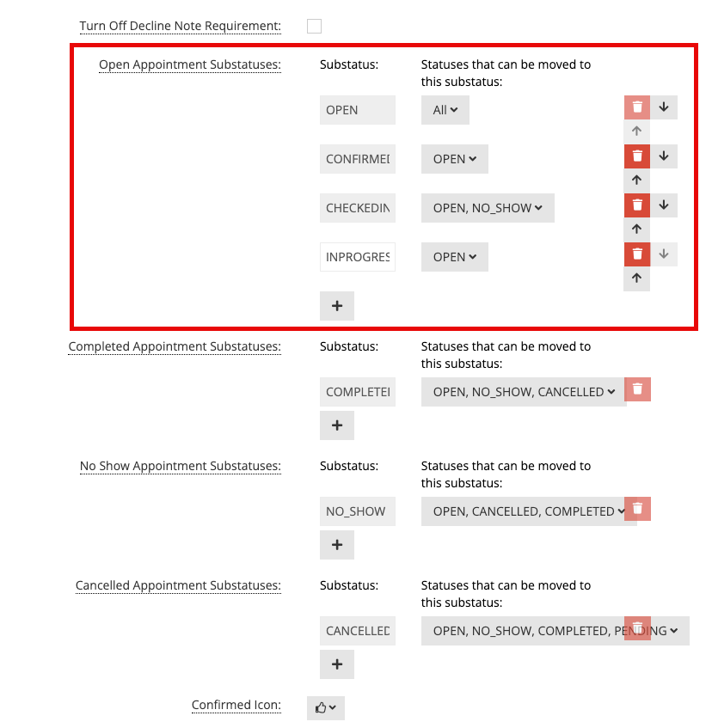The width and height of the screenshot is (712, 728).
Task: Delete the CONFIRMED substatus row
Action: point(637,156)
